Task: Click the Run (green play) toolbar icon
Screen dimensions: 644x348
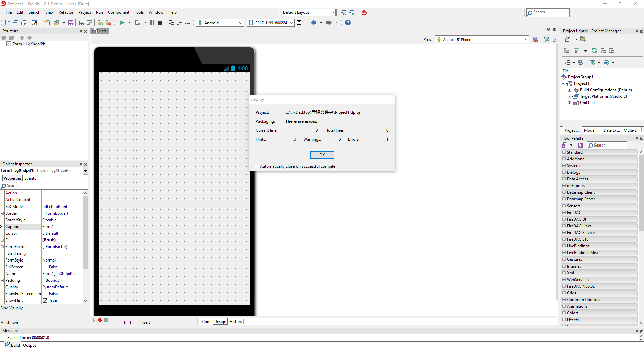Action: click(122, 23)
